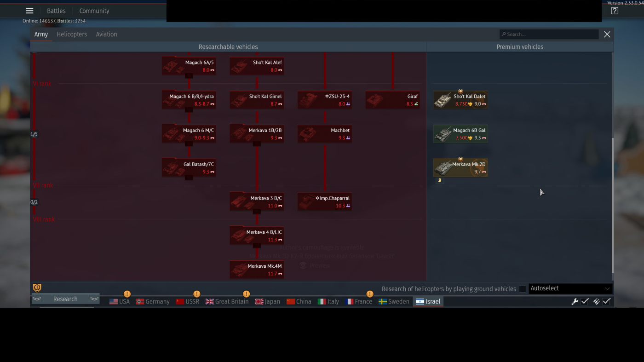Expand the Merkava 4 B/LIC group
Screen dimensions: 644x362
[257, 236]
